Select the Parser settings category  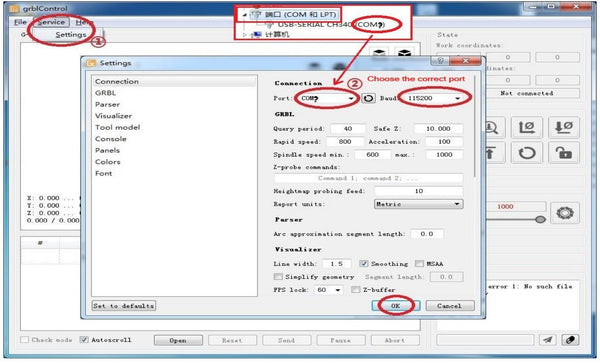pyautogui.click(x=174, y=104)
